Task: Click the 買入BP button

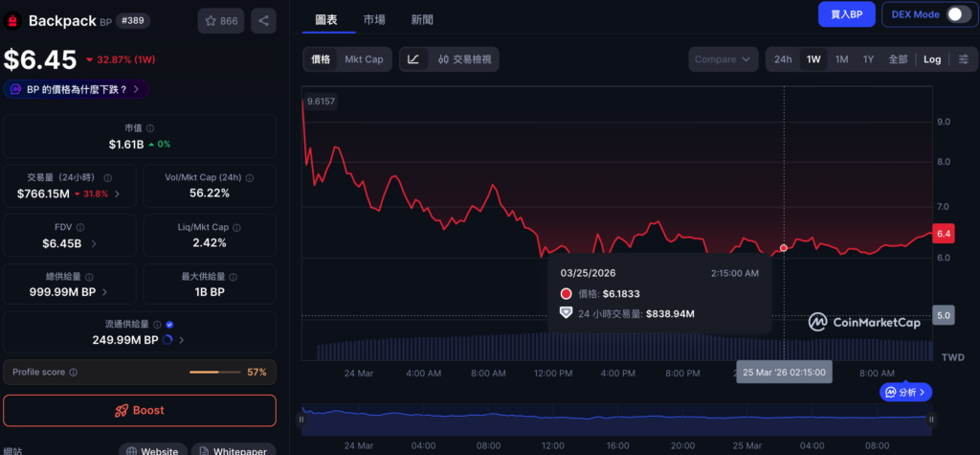Action: pyautogui.click(x=846, y=14)
